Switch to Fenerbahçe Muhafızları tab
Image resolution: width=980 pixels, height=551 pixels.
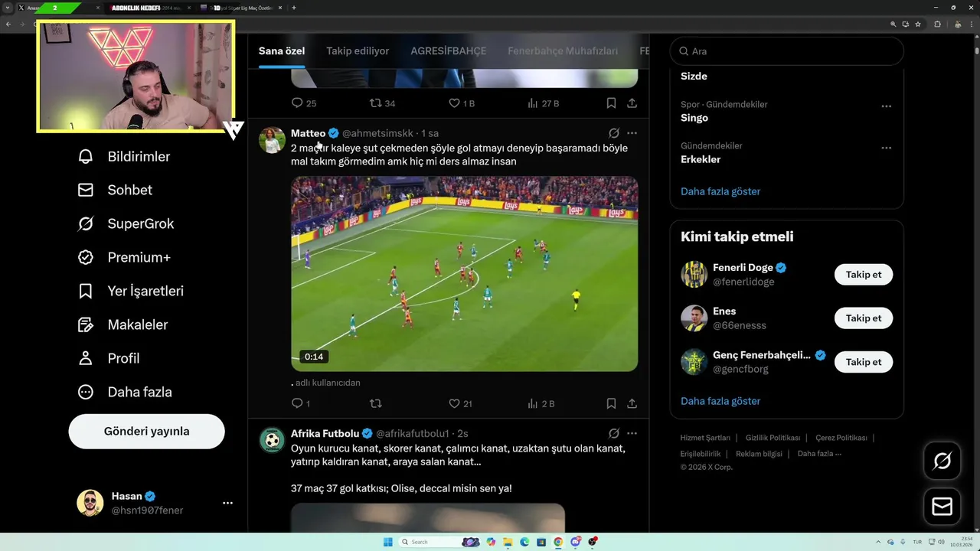[563, 51]
